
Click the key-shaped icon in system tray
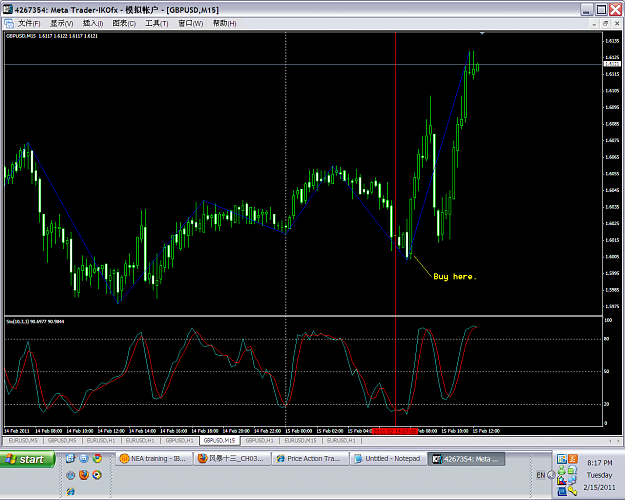tap(573, 491)
